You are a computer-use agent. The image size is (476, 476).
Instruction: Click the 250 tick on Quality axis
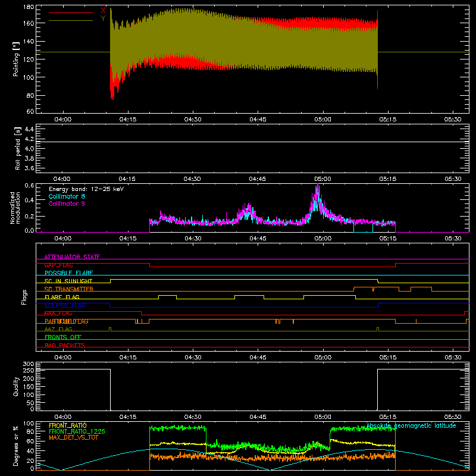(29, 371)
